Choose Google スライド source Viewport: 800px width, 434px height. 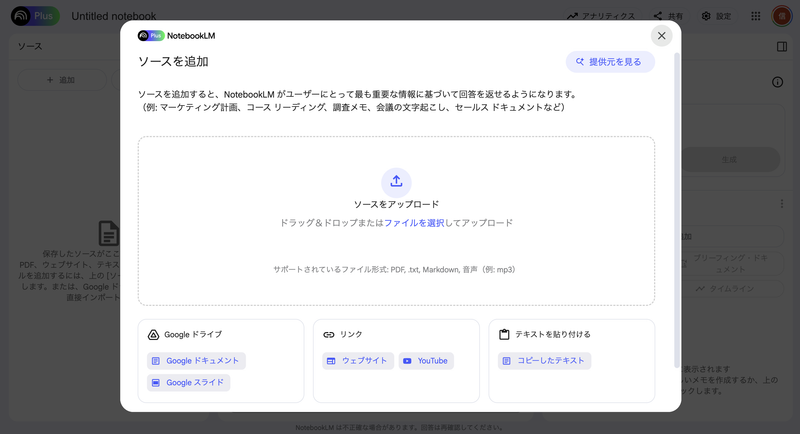(189, 382)
